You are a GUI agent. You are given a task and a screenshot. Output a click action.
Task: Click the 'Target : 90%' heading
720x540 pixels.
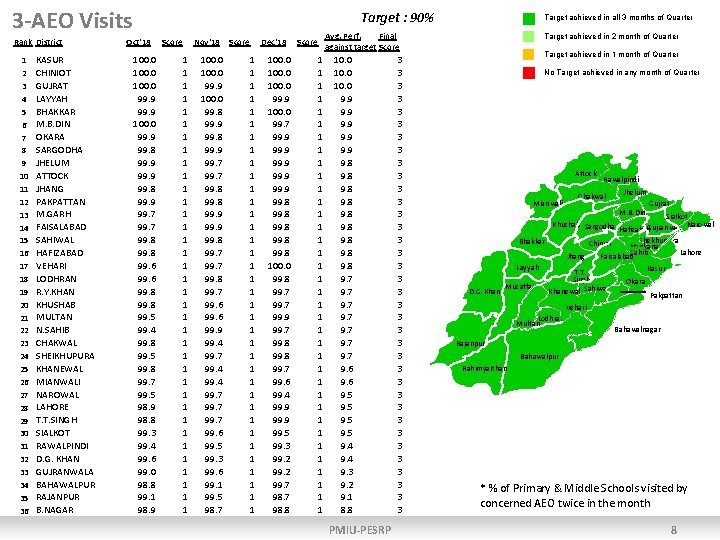tap(397, 17)
